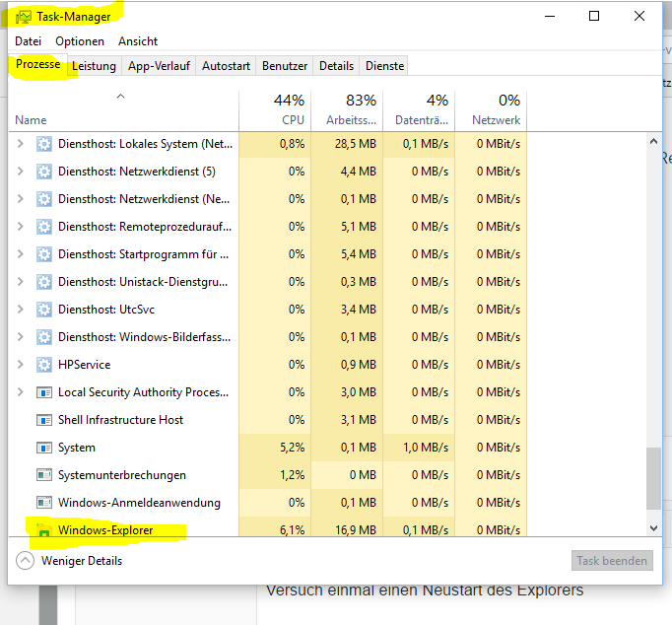Sort by the Name column header

pos(123,111)
